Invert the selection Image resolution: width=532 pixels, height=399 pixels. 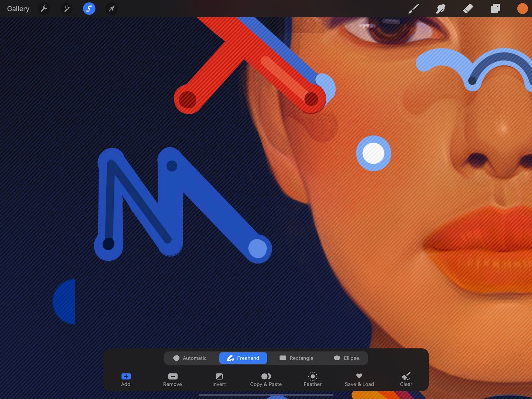pyautogui.click(x=219, y=379)
